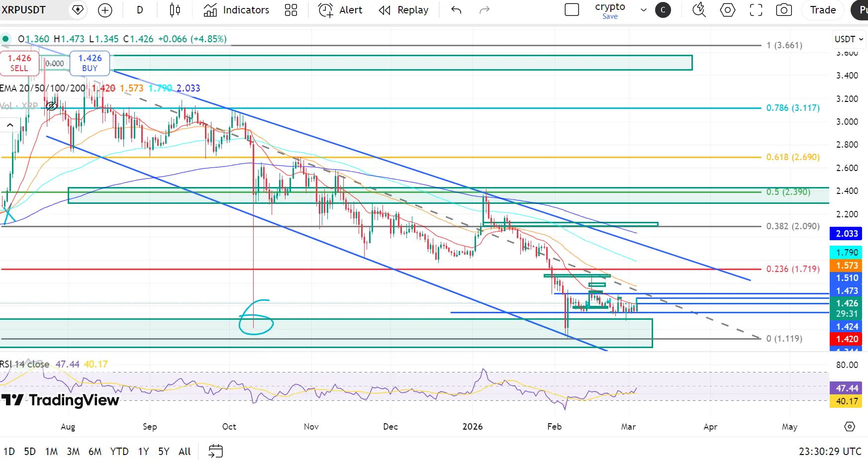Switch to the 3M time range
Screen dimensions: 868x461
[73, 451]
